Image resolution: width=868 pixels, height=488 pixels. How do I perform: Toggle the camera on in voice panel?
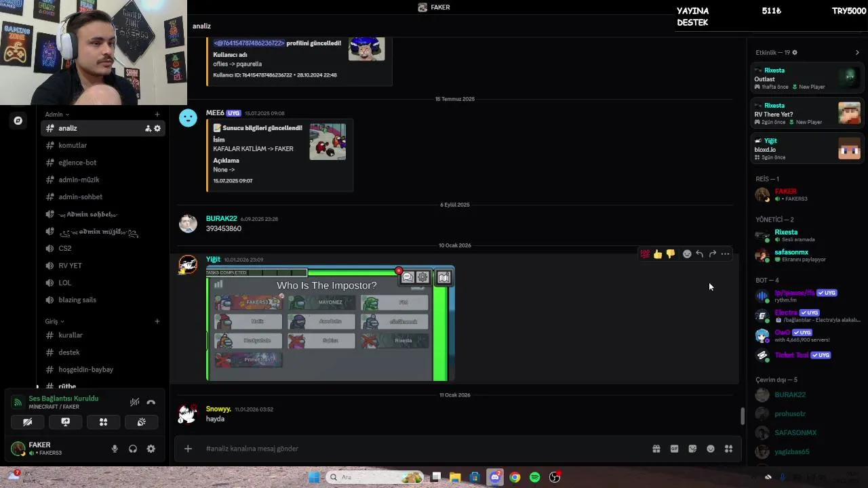27,422
